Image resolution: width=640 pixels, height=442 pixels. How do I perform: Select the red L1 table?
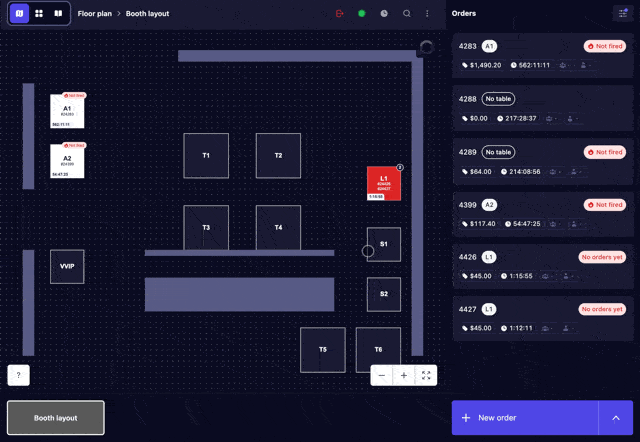(384, 183)
